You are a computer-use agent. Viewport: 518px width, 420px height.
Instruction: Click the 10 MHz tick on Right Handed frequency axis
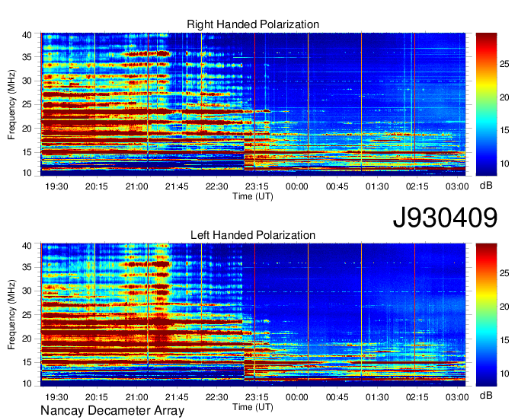pyautogui.click(x=27, y=173)
